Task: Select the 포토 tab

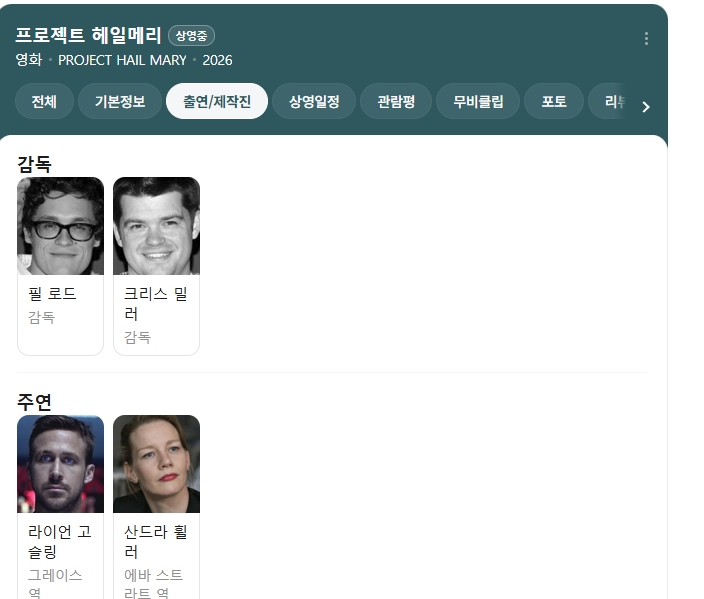Action: [554, 102]
